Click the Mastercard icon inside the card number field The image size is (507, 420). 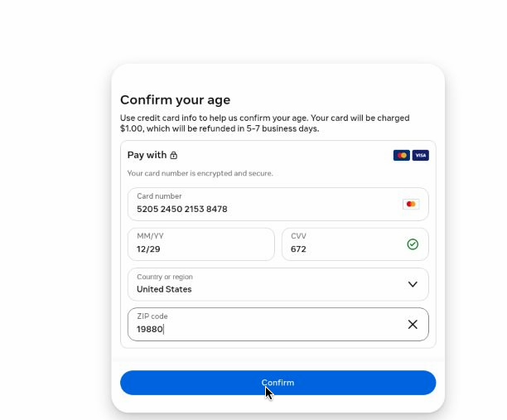(x=411, y=204)
